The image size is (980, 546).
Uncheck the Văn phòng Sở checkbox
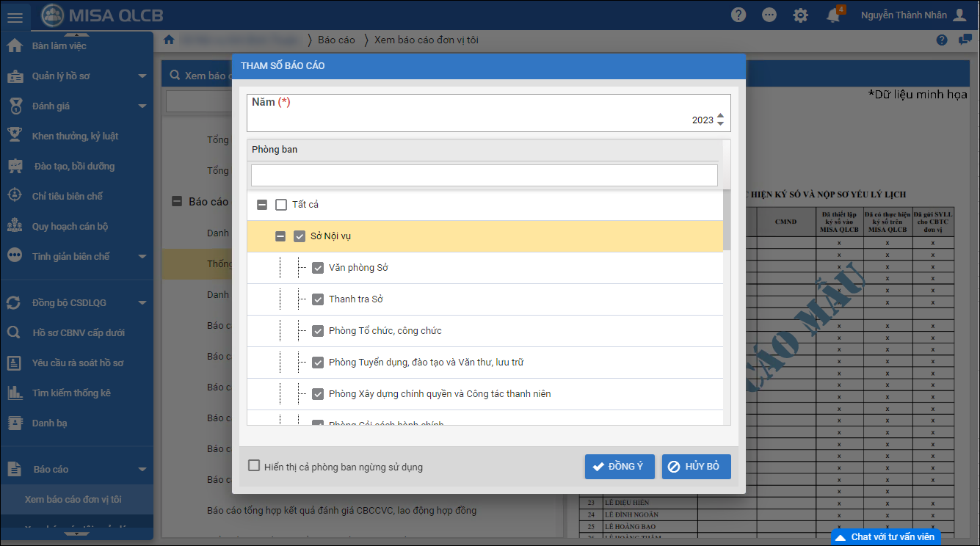pos(318,268)
